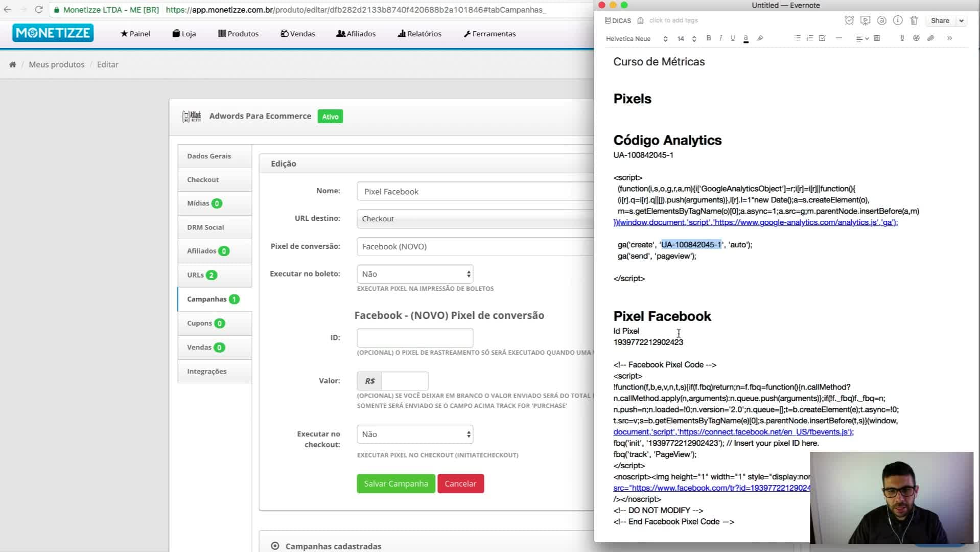
Task: Set a reminder with the alarm clock icon
Action: (849, 20)
